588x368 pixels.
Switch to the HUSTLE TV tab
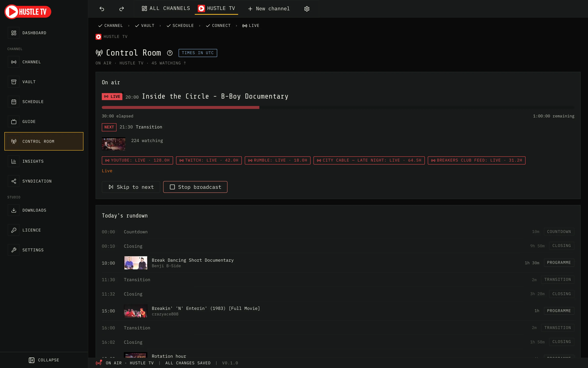pos(216,8)
